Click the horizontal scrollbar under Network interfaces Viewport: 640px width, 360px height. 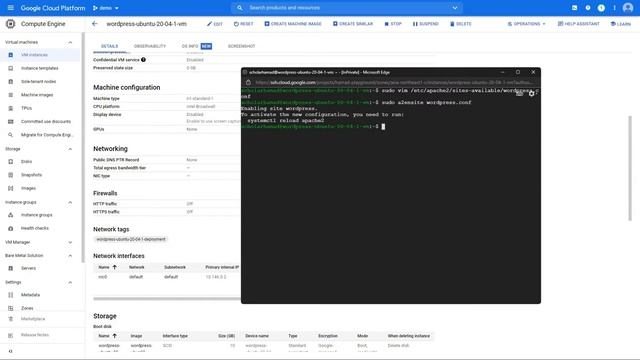(x=167, y=299)
